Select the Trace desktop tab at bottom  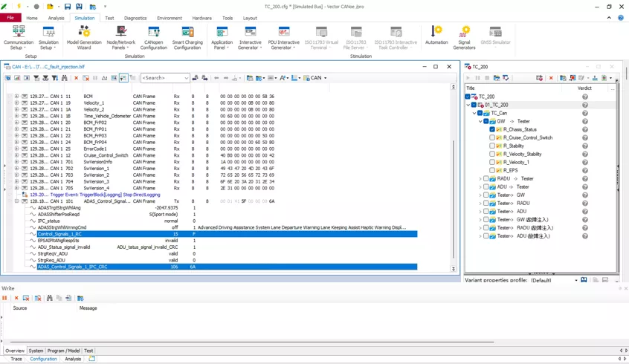pos(16,359)
